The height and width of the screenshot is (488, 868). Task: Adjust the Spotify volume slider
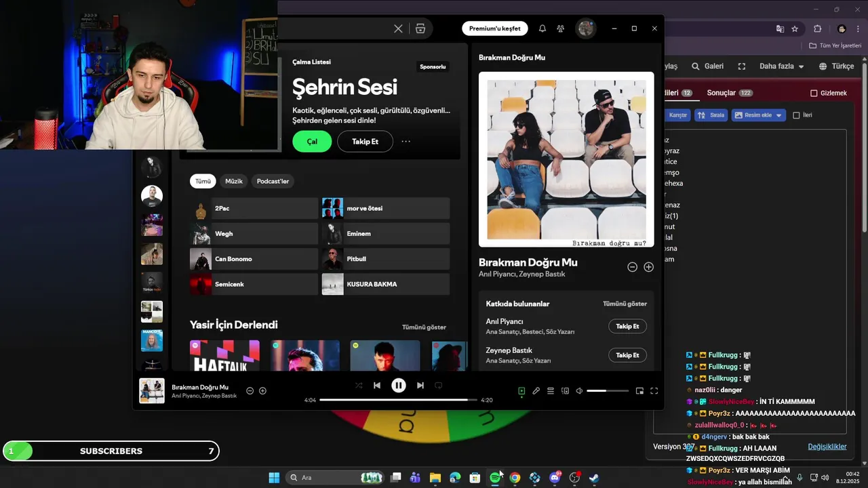(x=607, y=390)
